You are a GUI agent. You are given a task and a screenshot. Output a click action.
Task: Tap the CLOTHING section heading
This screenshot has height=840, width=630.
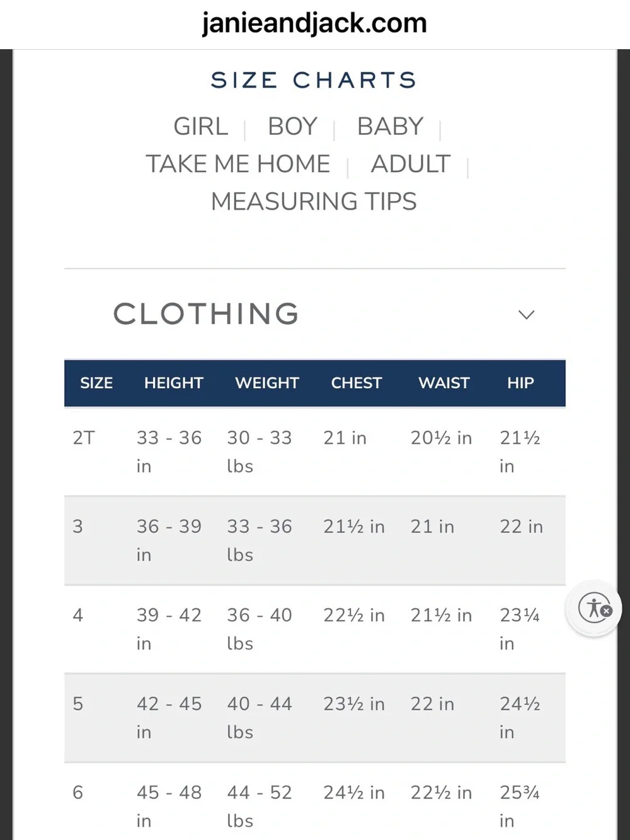click(206, 314)
